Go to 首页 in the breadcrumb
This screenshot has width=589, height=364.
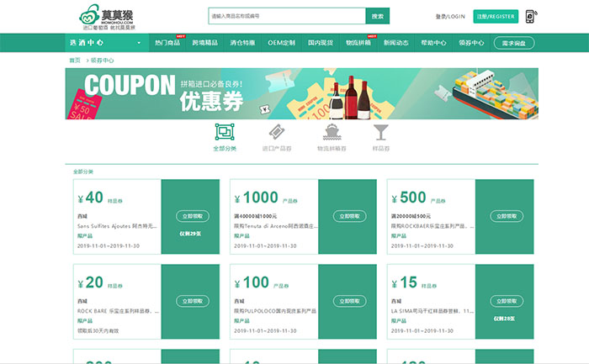[74, 61]
